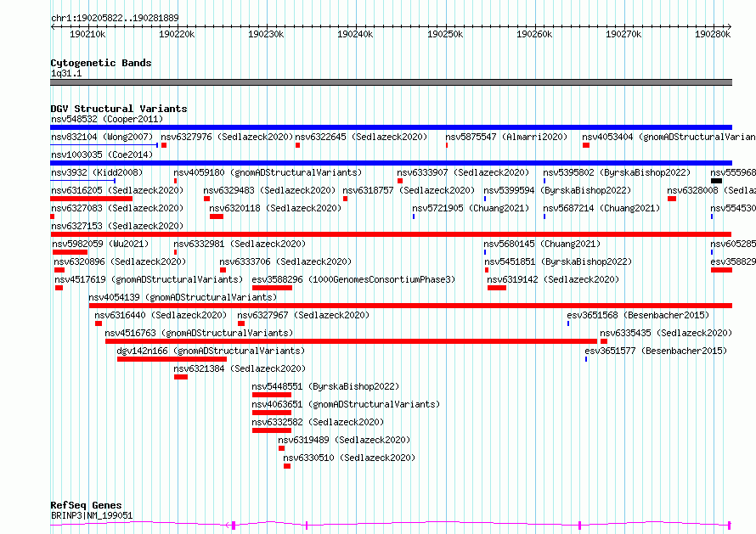Select the nsv6318757 (Sedlazeck2020) label
The height and width of the screenshot is (534, 756).
409,190
